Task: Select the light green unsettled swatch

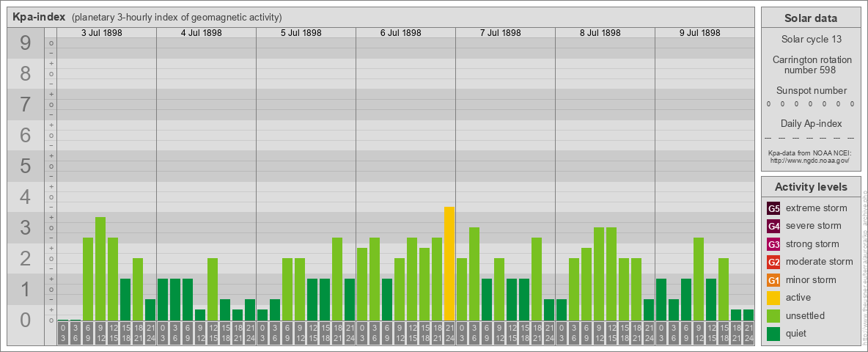Action: pyautogui.click(x=773, y=315)
